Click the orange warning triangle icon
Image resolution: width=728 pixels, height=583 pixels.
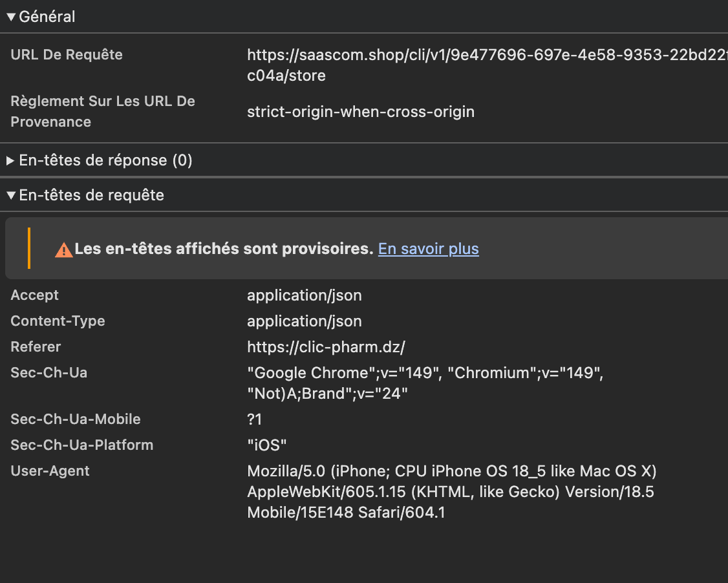[63, 249]
